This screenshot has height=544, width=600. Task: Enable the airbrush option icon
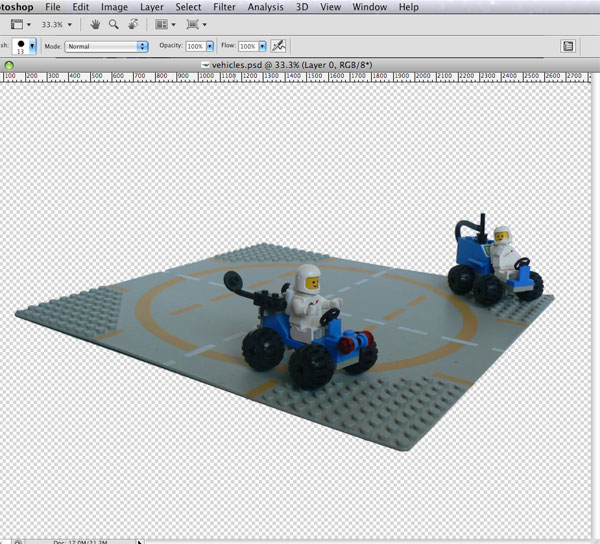click(x=278, y=46)
